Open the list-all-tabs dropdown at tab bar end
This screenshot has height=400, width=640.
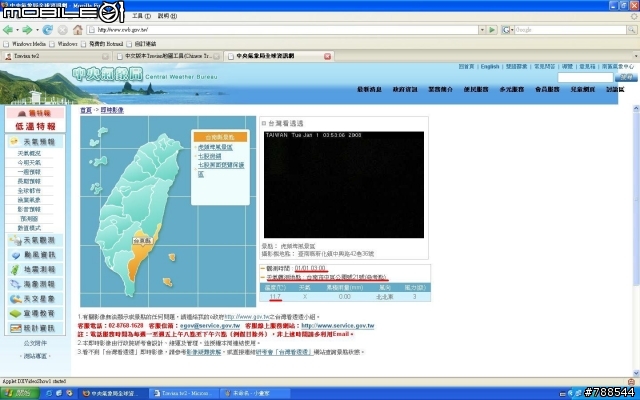pyautogui.click(x=636, y=56)
